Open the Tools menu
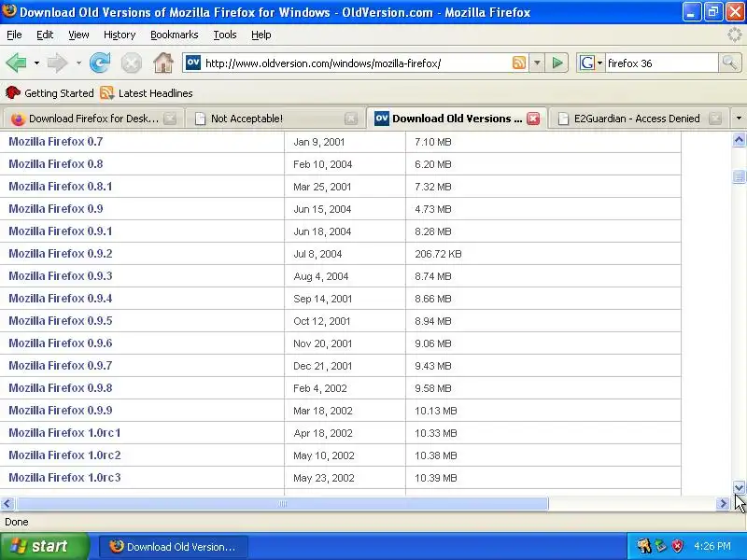Screen dimensions: 747x560 pos(225,35)
